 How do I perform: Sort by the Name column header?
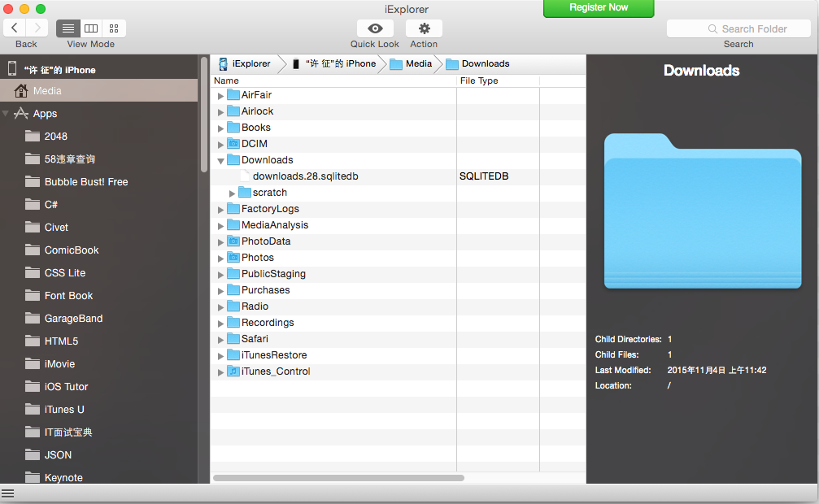tap(333, 80)
